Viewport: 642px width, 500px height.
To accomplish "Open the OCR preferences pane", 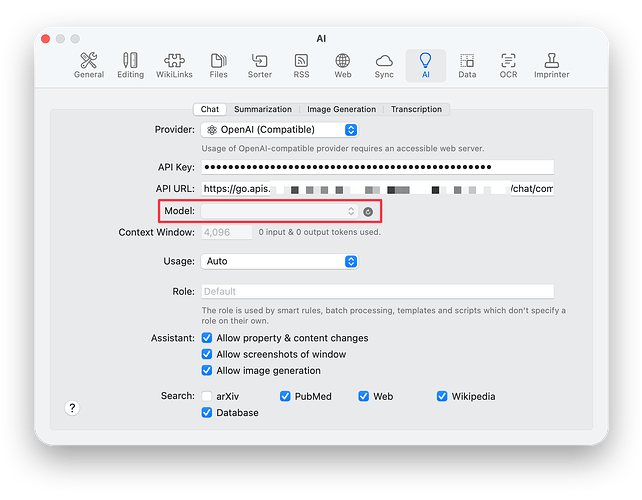I will [508, 66].
